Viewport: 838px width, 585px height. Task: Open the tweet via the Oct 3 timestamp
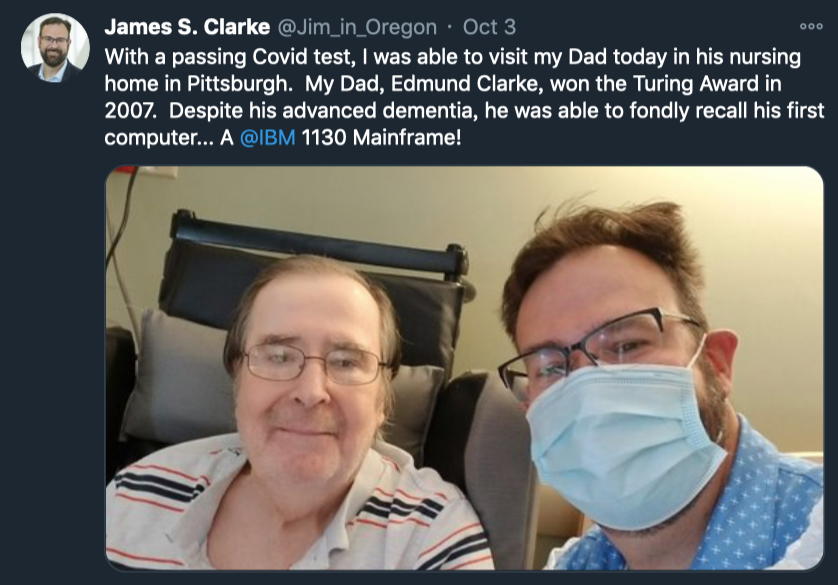489,27
